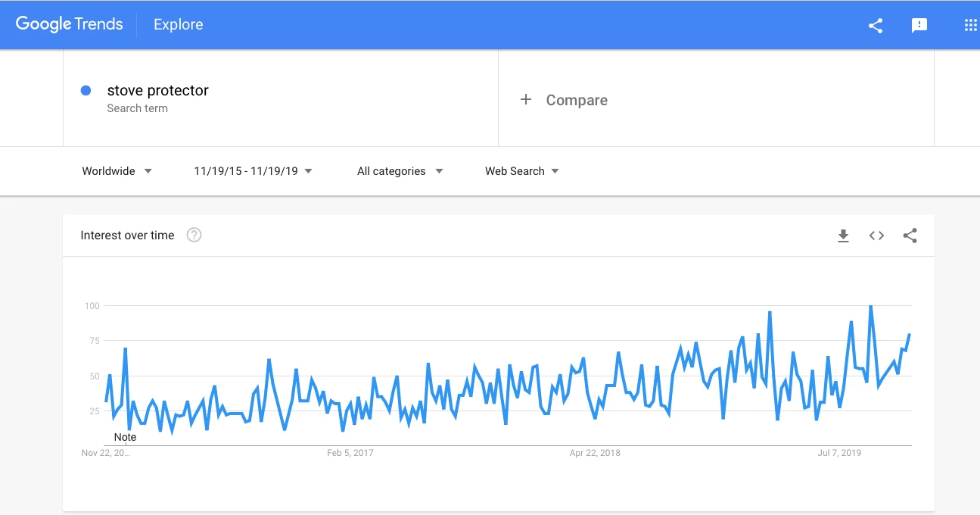980x515 pixels.
Task: Open help icon beside Interest over time
Action: (194, 235)
